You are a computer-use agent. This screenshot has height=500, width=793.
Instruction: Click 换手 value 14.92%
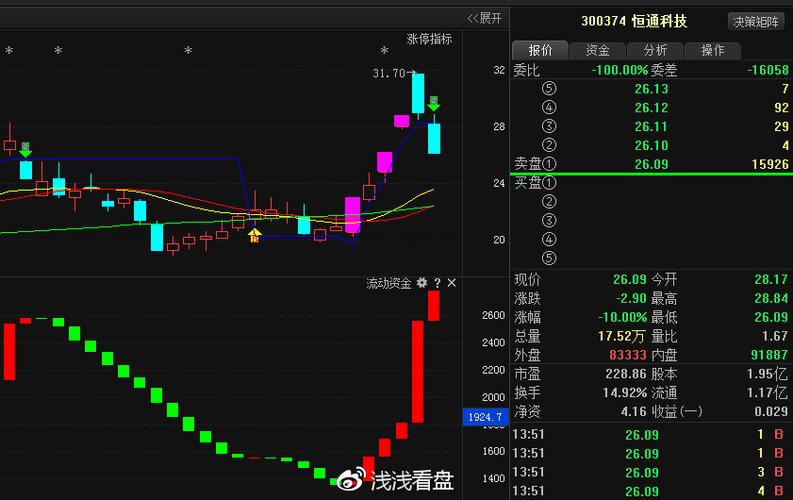point(625,393)
